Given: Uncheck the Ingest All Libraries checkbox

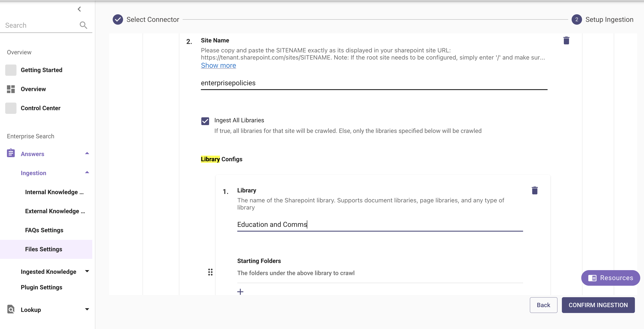Looking at the screenshot, I should pyautogui.click(x=205, y=121).
